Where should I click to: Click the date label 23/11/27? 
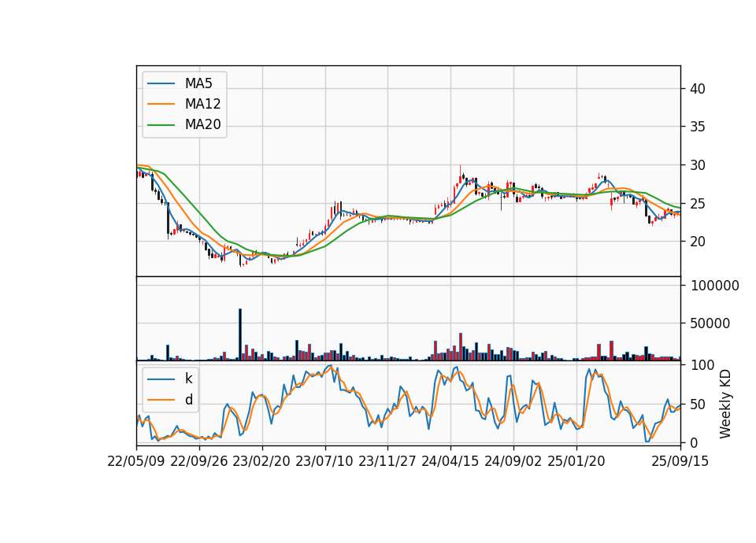tap(387, 461)
